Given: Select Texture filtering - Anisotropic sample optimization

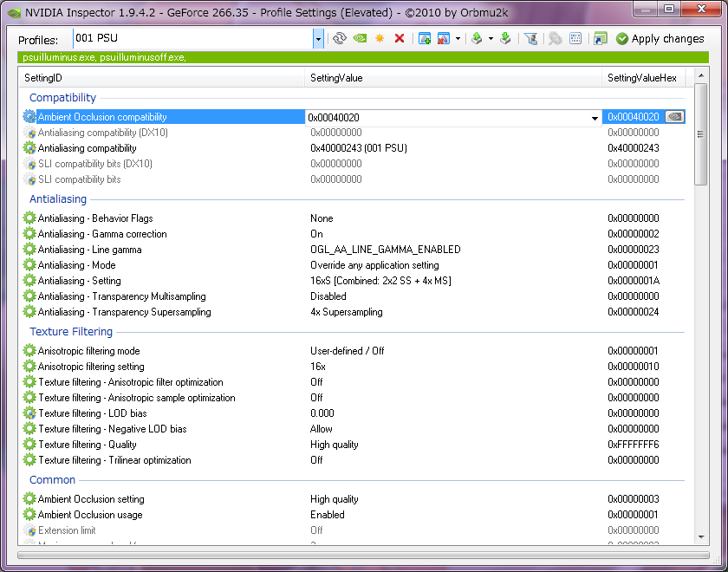Looking at the screenshot, I should 354,398.
